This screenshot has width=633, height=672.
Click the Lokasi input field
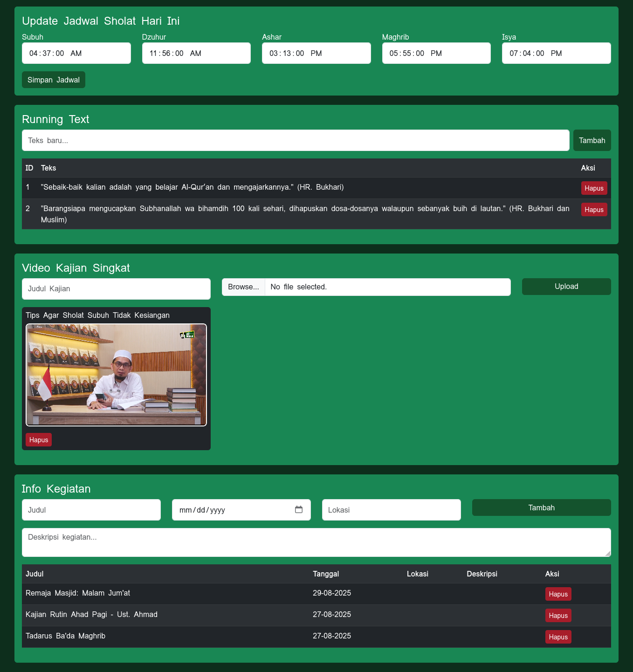click(x=391, y=510)
